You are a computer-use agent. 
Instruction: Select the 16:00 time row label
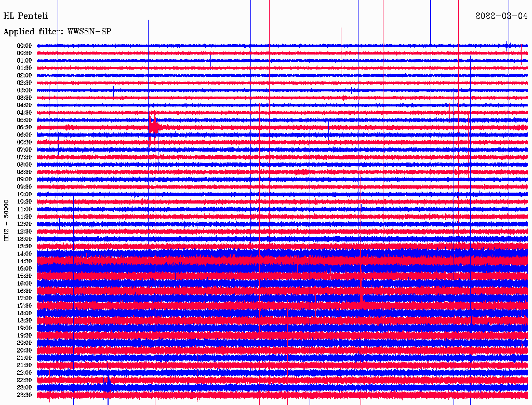(24, 283)
